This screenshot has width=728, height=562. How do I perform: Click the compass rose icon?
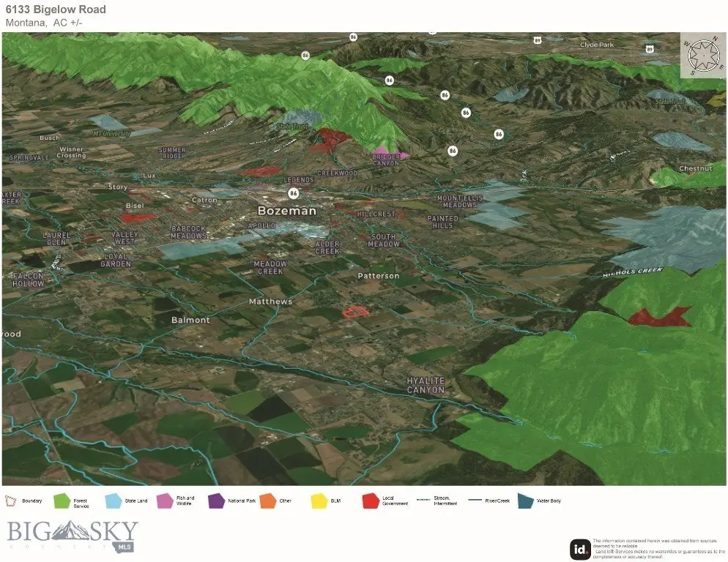[704, 56]
